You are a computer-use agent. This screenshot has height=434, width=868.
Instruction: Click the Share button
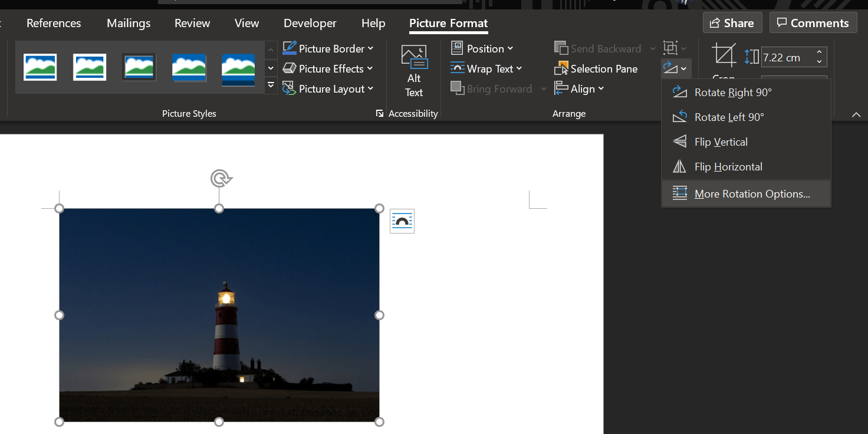732,22
